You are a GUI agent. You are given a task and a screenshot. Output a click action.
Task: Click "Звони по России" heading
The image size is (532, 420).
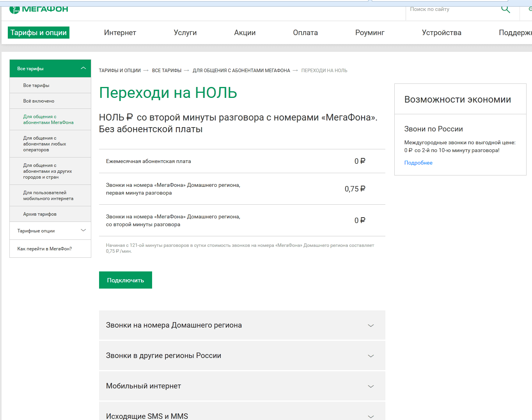pyautogui.click(x=433, y=129)
